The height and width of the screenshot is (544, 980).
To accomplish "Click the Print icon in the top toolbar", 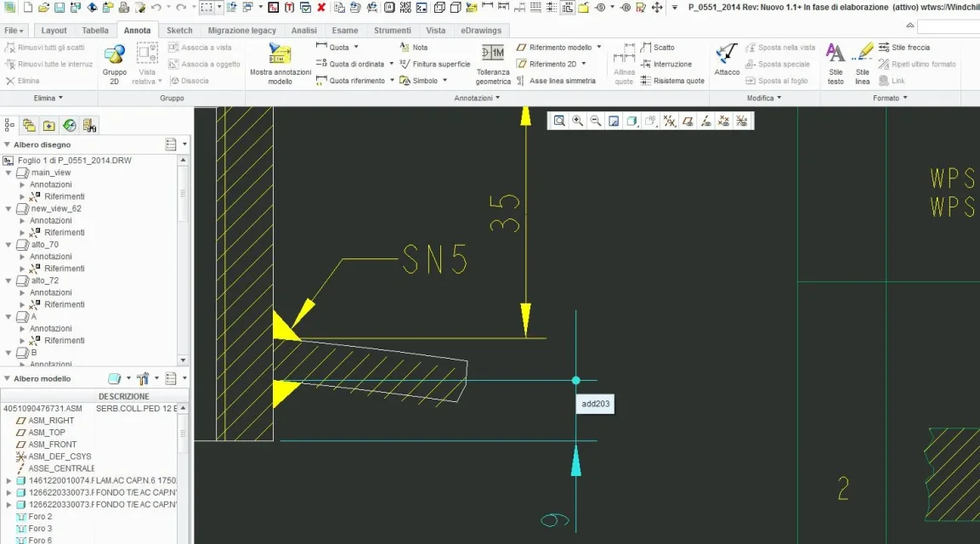I will [x=124, y=8].
